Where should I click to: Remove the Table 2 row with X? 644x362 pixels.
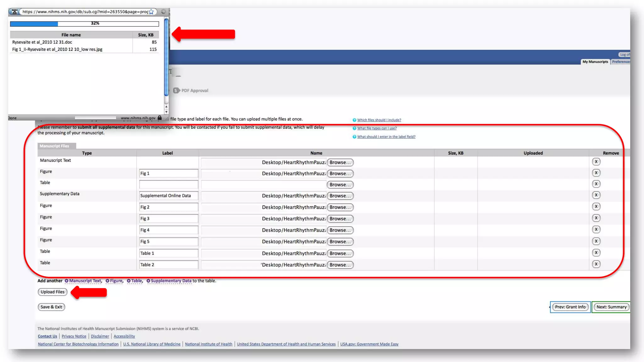[596, 264]
